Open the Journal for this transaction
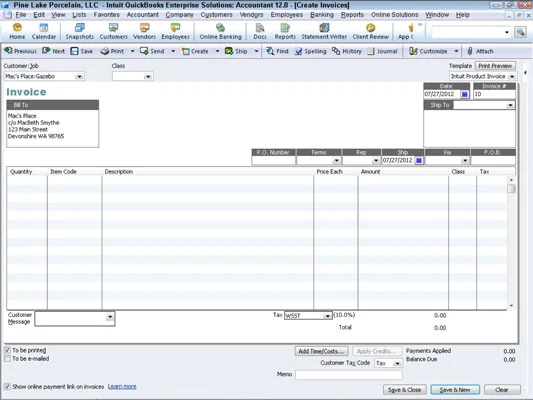The width and height of the screenshot is (533, 400). click(x=382, y=51)
